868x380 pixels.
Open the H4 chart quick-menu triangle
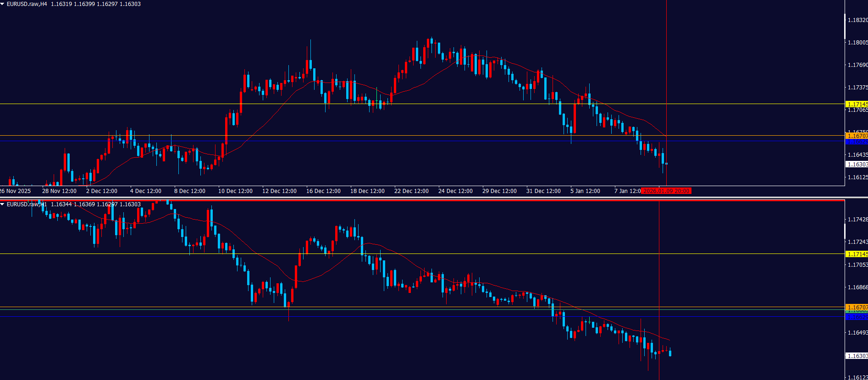[x=3, y=4]
